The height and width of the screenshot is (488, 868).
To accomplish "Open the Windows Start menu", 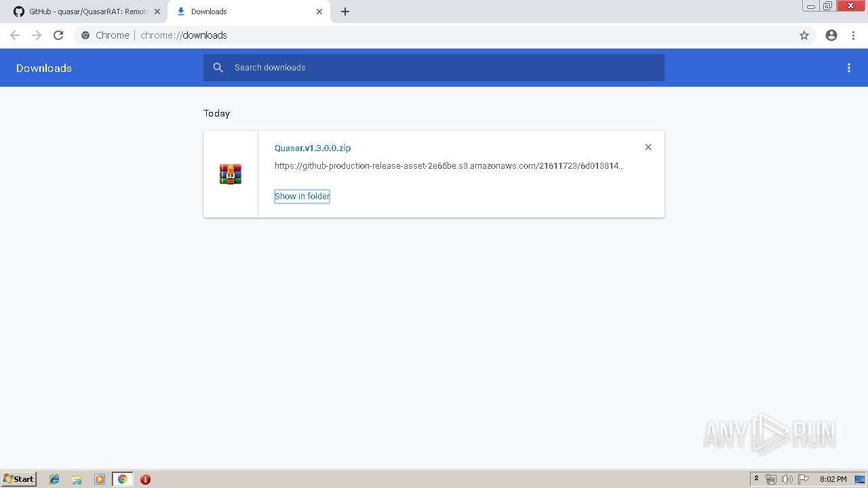I will click(x=19, y=479).
